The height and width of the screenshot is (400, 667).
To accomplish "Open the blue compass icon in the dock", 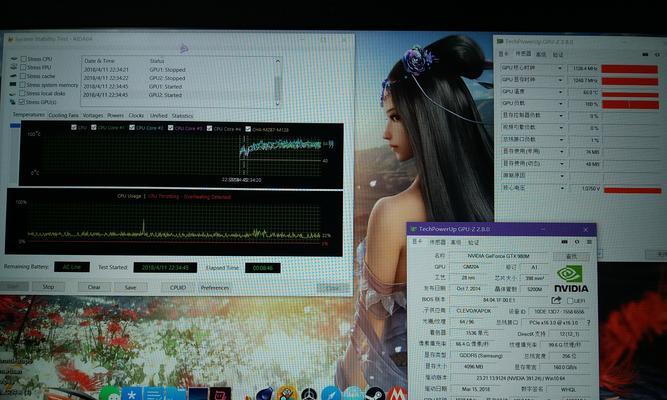I will (331, 394).
